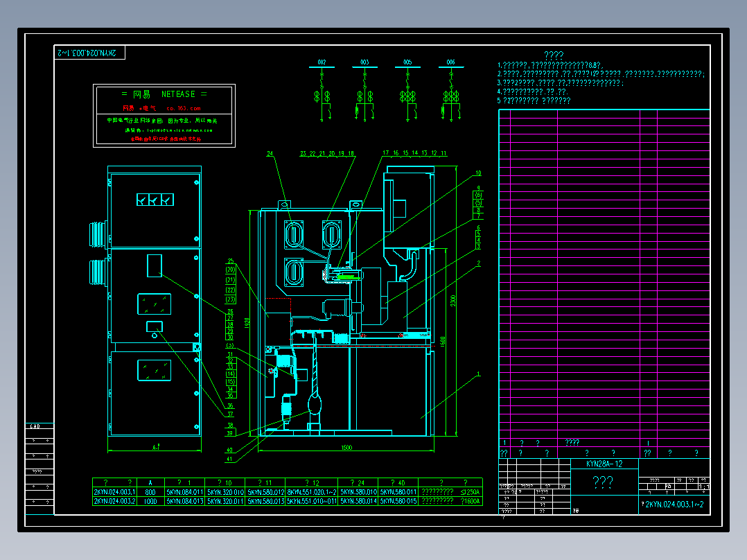Click the 1:1 scale cell
This screenshot has height=560, width=747.
tap(703, 487)
